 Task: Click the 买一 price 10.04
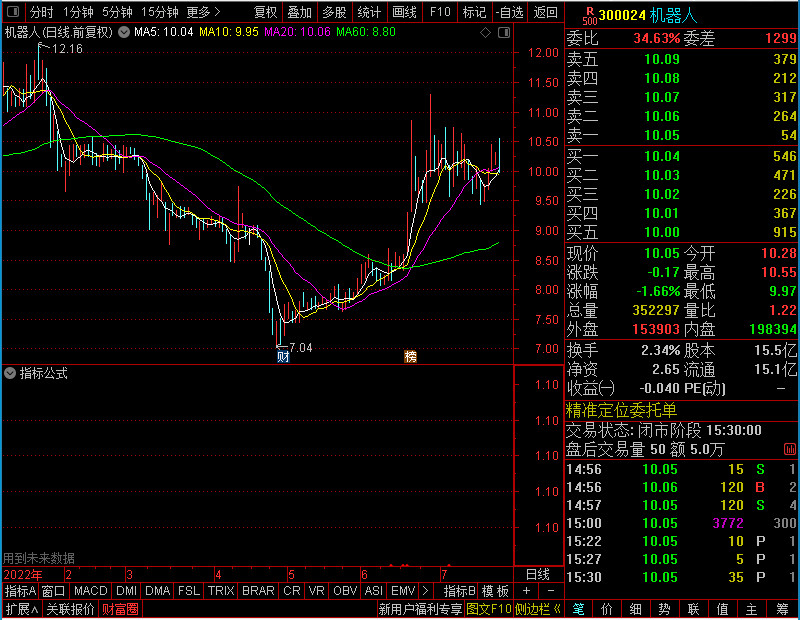click(x=662, y=156)
